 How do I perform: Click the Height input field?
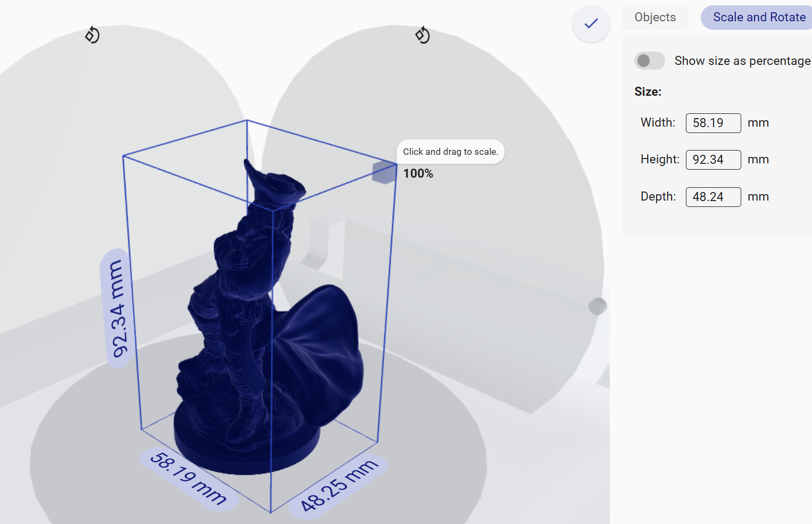coord(713,160)
